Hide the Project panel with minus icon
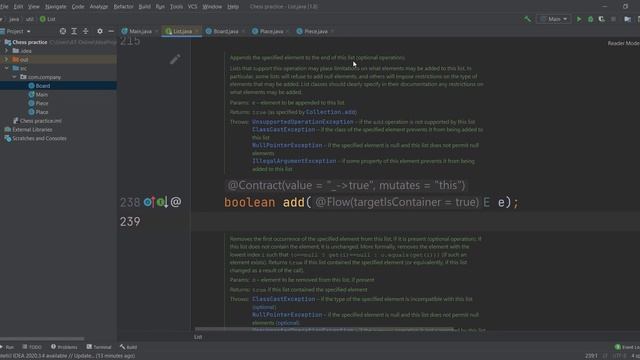640x360 pixels. (111, 31)
